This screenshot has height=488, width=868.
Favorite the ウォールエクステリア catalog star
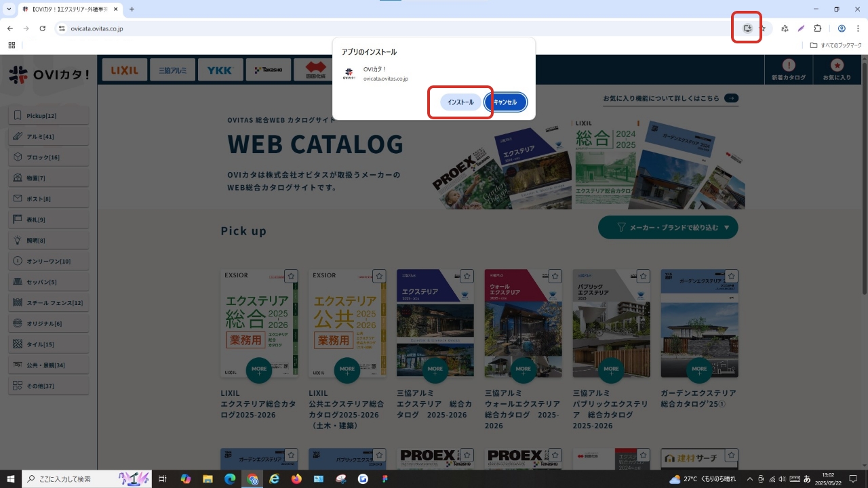[555, 276]
